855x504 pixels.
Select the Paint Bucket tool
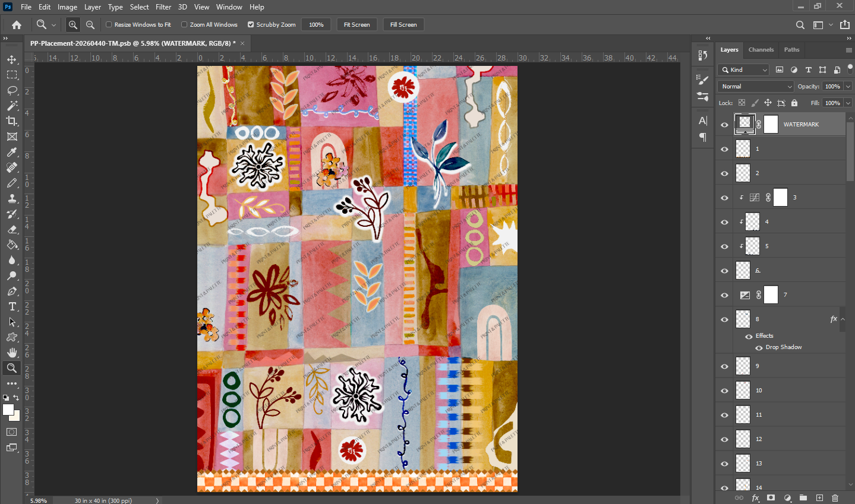[x=12, y=245]
